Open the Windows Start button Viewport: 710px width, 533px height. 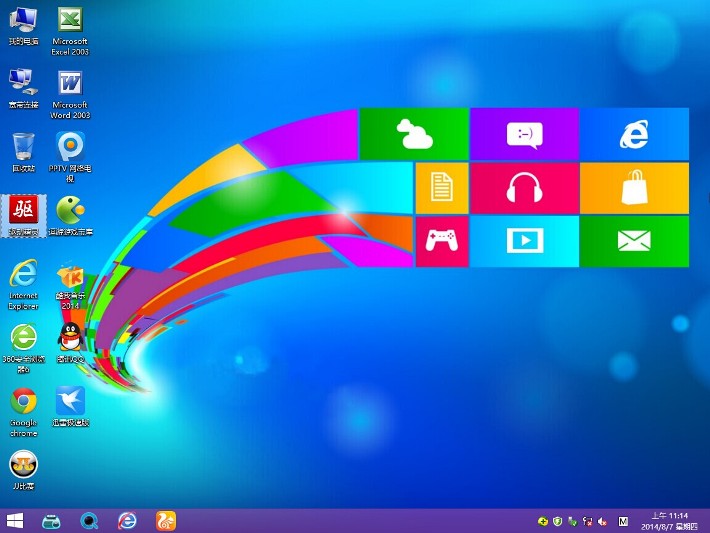click(15, 520)
